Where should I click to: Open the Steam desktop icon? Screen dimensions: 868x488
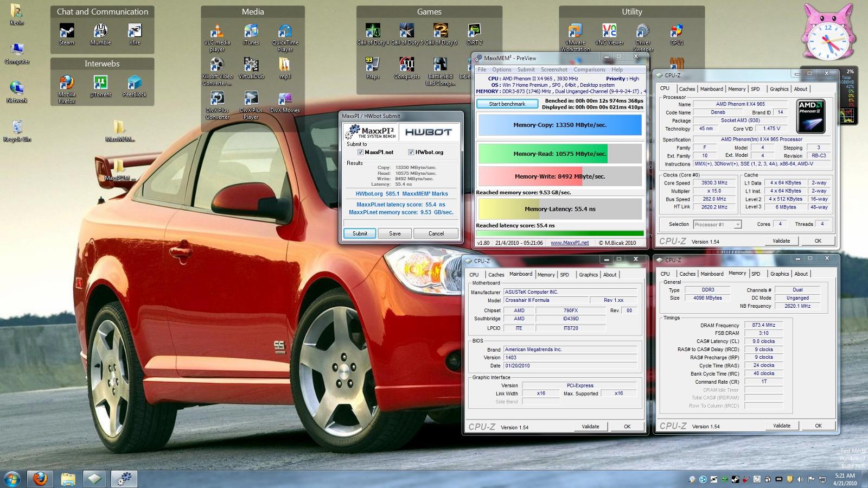click(x=67, y=34)
